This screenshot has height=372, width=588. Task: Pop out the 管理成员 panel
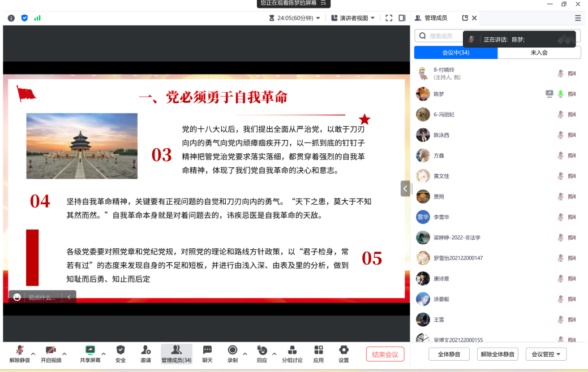(x=465, y=18)
